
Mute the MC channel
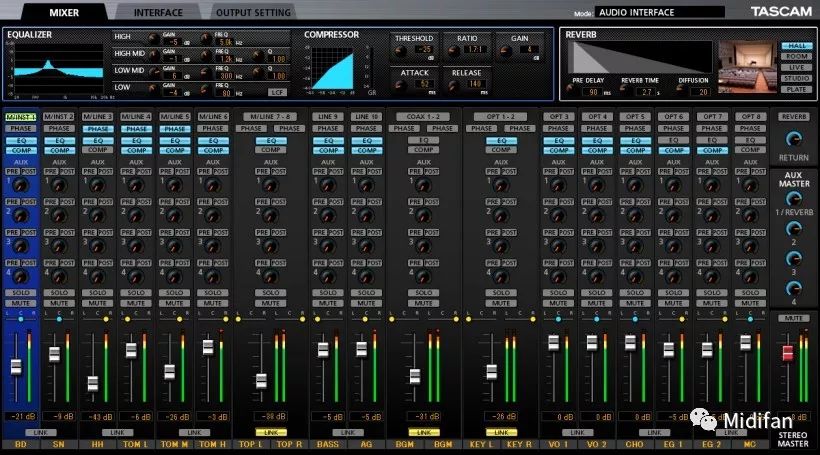coord(750,303)
